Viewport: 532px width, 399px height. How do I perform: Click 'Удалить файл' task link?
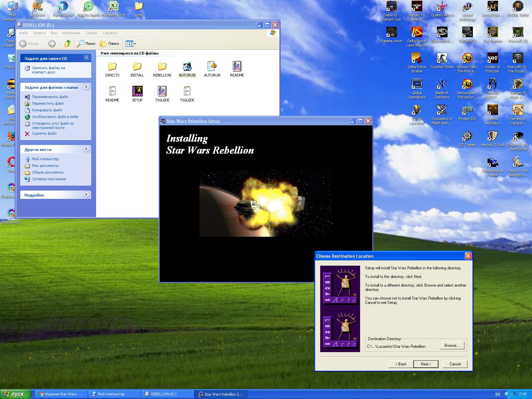(44, 134)
